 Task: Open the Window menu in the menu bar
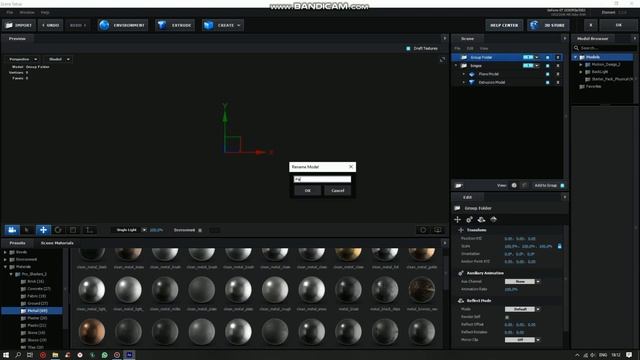coord(27,13)
